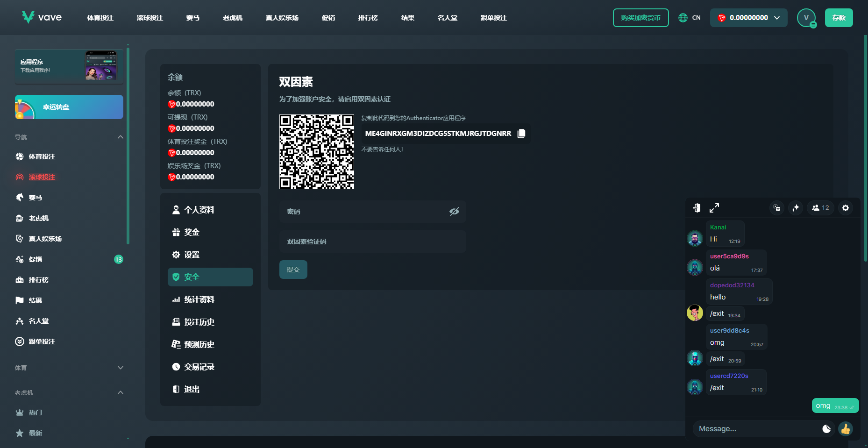Screen dimensions: 868x448
Task: Open 促销 in top navigation
Action: click(328, 18)
